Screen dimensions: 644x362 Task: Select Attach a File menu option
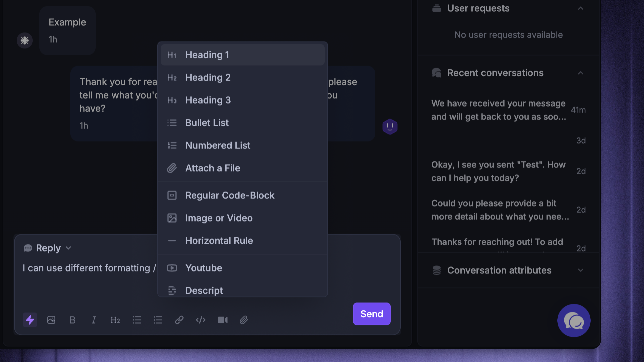[243, 168]
